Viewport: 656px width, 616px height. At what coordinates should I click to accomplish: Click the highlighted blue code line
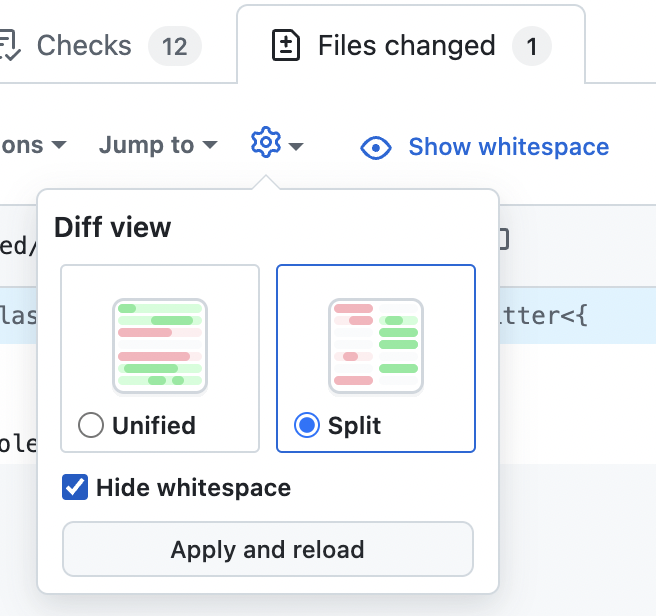coord(580,316)
